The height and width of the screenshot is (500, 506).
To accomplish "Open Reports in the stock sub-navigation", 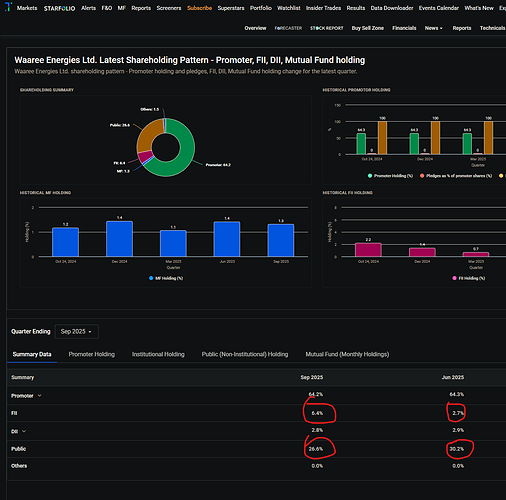I will click(x=462, y=28).
